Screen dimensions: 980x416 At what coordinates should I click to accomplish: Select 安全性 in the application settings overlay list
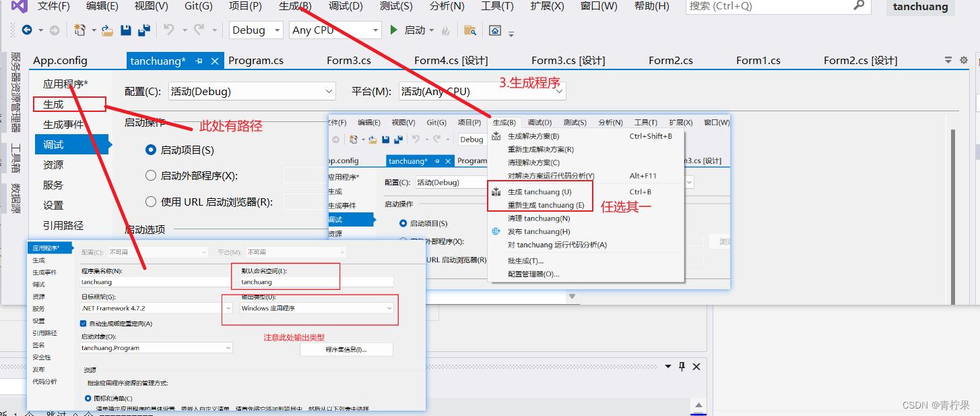click(x=42, y=357)
